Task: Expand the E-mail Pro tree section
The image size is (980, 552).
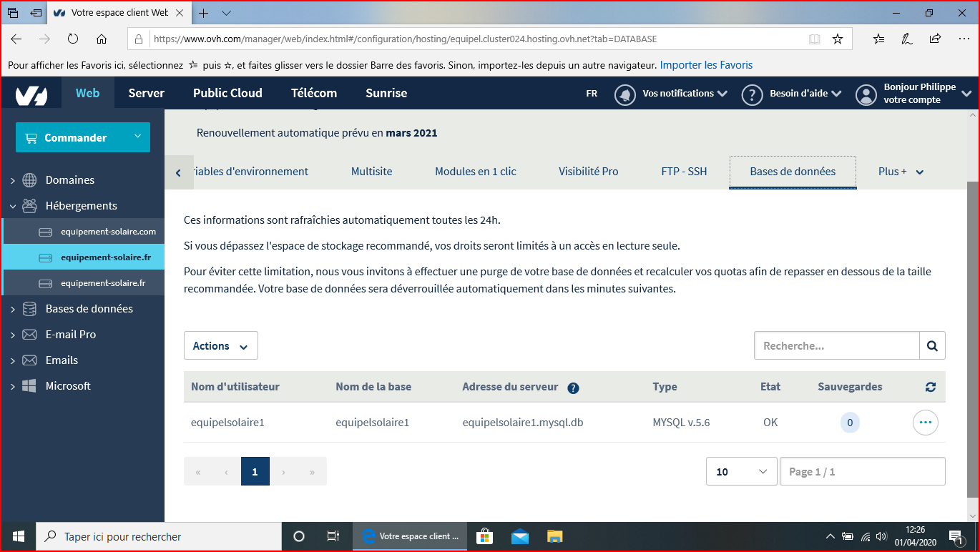Action: click(x=13, y=335)
